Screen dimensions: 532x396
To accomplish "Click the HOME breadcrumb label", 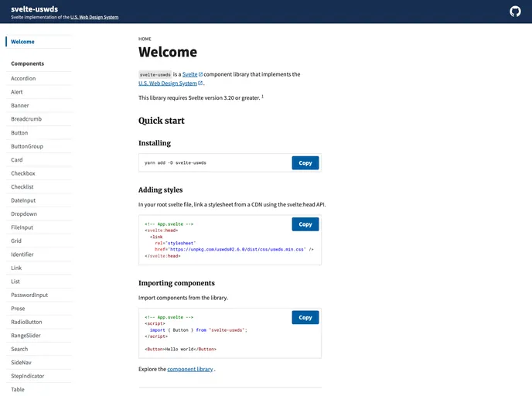I will point(145,39).
